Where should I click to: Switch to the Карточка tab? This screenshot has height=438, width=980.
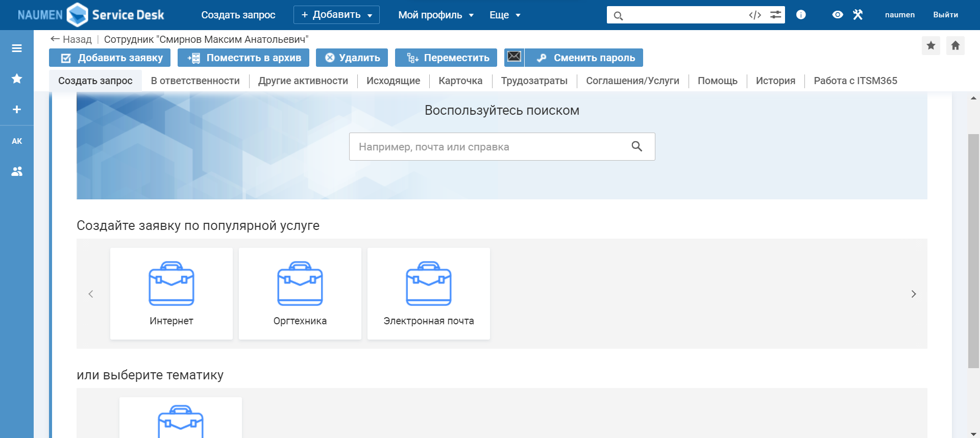[460, 81]
